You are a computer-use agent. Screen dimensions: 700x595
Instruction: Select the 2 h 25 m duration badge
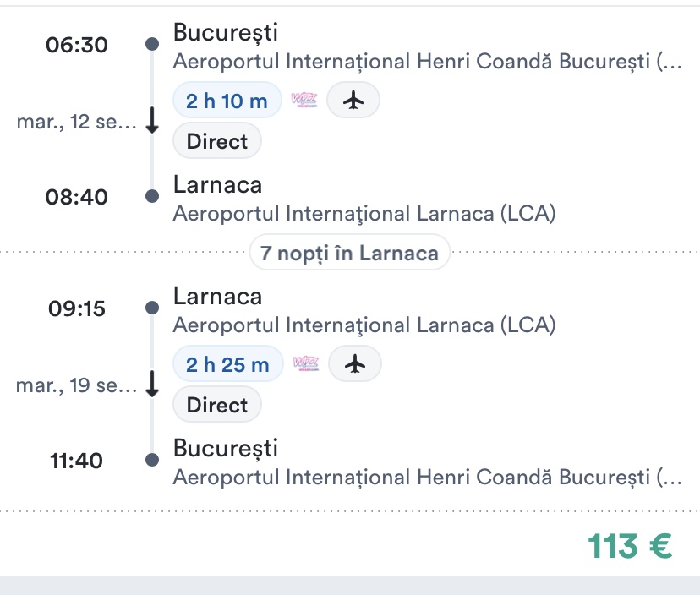point(228,365)
